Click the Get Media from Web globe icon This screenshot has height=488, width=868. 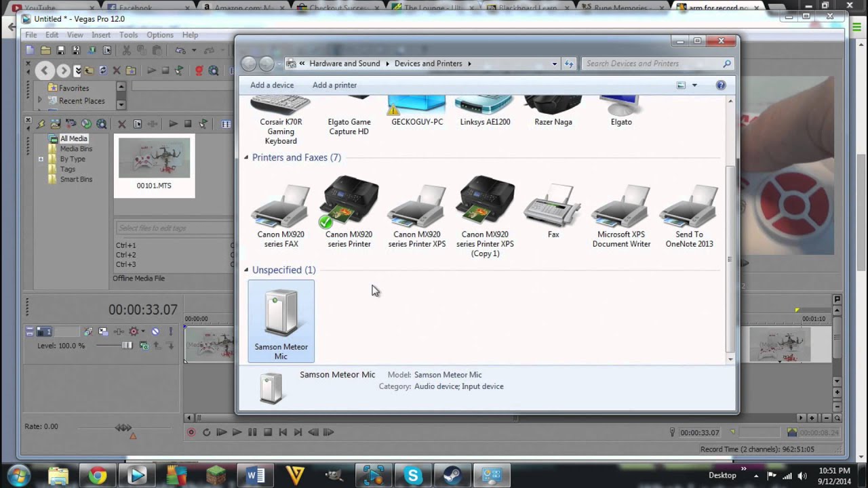click(214, 70)
